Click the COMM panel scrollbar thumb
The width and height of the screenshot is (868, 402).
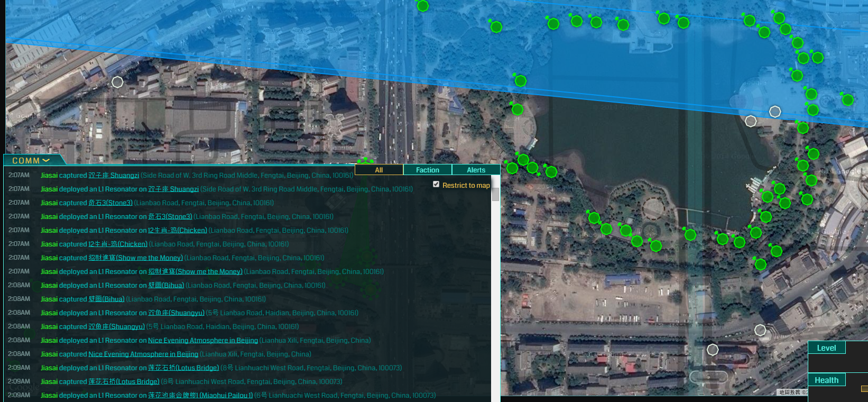[x=495, y=194]
